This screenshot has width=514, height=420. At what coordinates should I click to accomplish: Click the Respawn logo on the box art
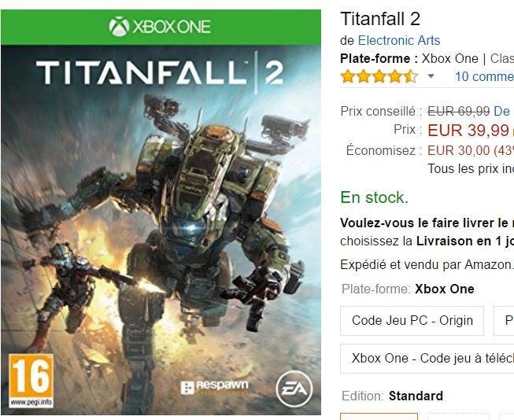[x=215, y=387]
